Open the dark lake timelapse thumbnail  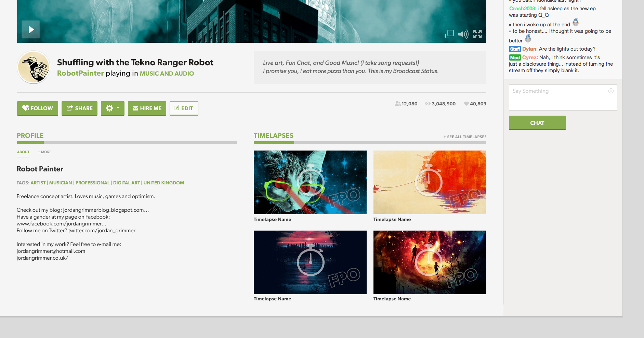click(310, 262)
